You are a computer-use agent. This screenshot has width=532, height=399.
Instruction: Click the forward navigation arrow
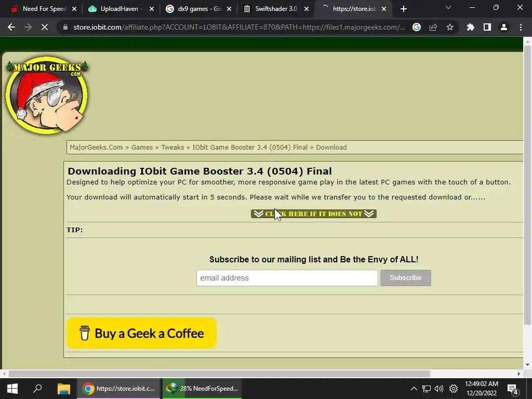(x=28, y=27)
